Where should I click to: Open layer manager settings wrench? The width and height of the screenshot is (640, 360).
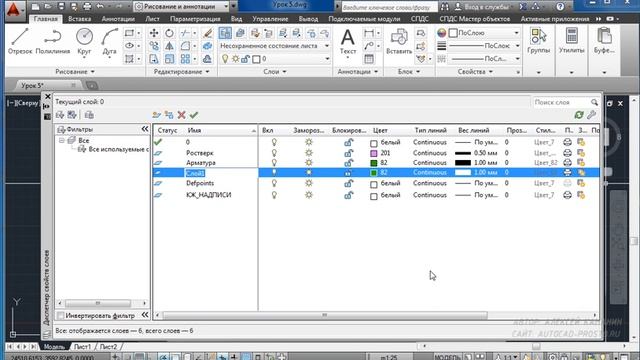click(591, 115)
